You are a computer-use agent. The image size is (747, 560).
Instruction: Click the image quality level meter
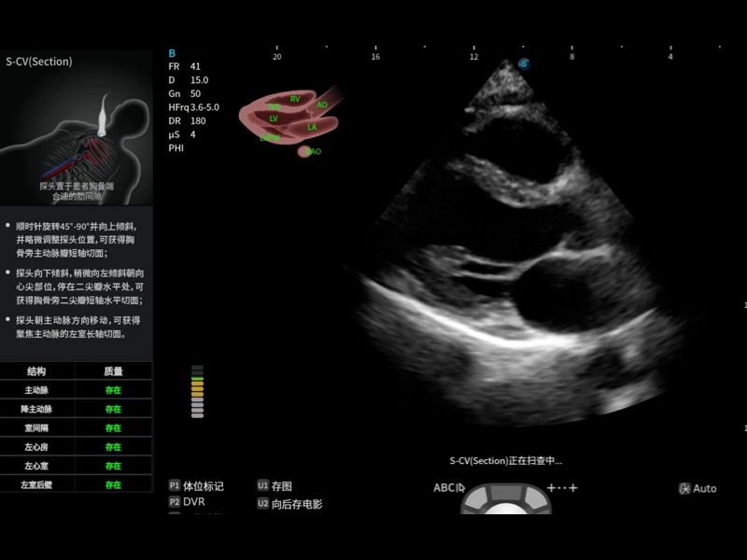pos(197,391)
